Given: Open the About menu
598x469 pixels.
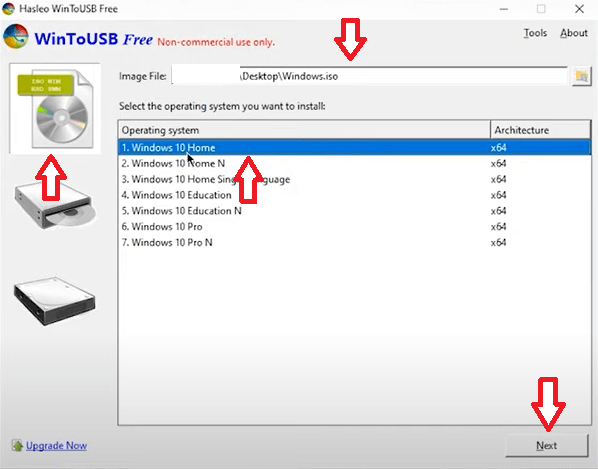Looking at the screenshot, I should coord(574,33).
